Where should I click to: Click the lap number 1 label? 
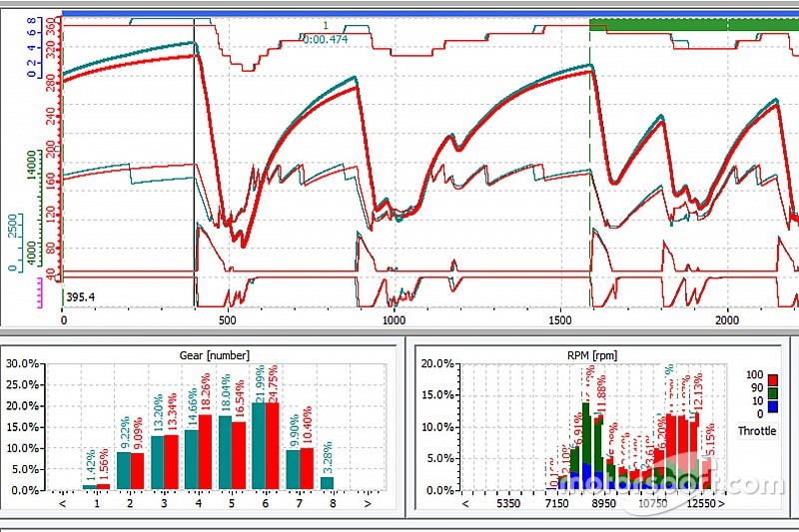tap(326, 26)
